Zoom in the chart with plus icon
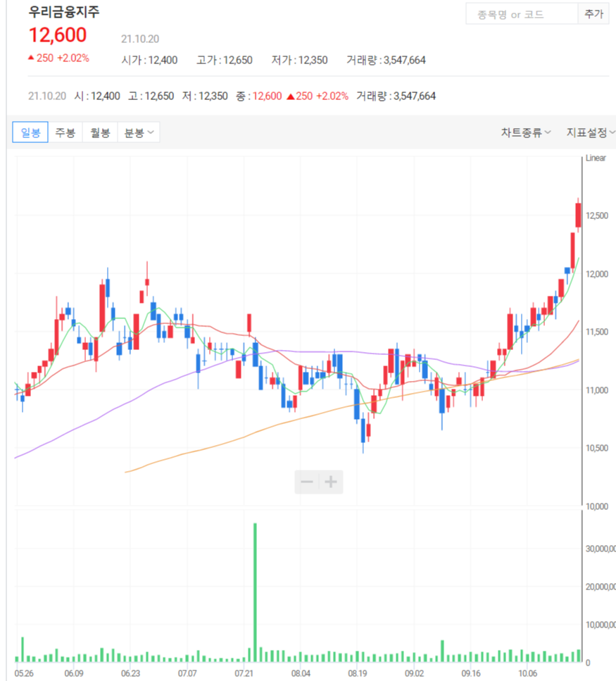Screen dimensions: 616x681 331,482
